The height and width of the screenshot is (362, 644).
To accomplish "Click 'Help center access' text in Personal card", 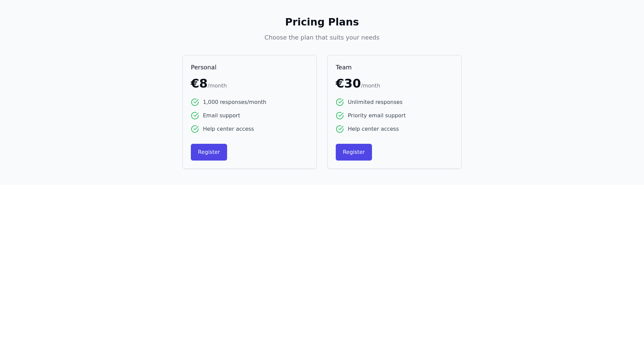I will [228, 129].
